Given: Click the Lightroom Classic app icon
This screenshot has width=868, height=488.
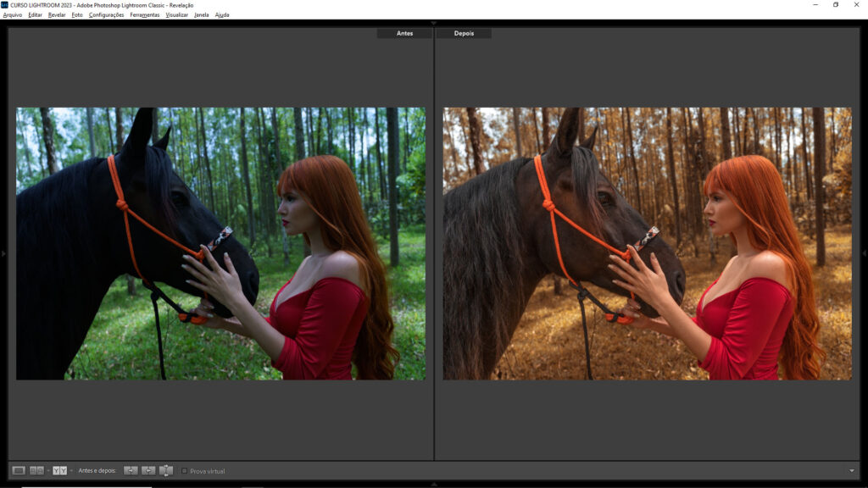Looking at the screenshot, I should pyautogui.click(x=4, y=5).
